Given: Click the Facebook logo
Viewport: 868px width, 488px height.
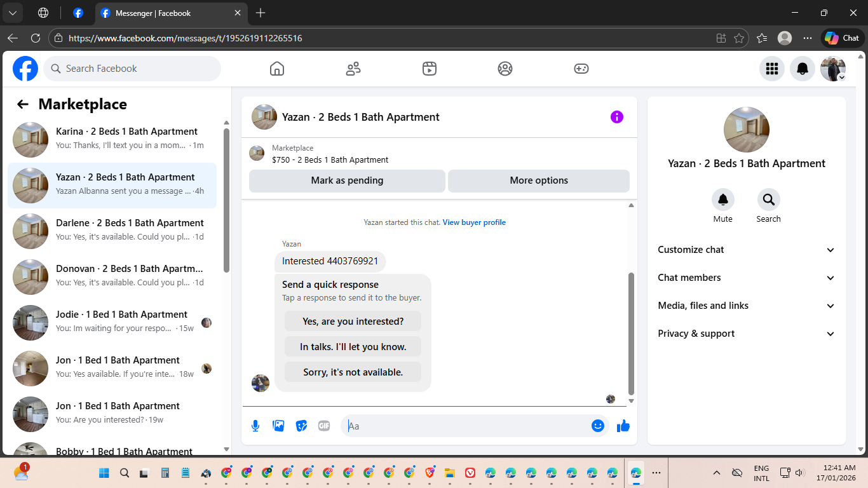Looking at the screenshot, I should tap(25, 69).
